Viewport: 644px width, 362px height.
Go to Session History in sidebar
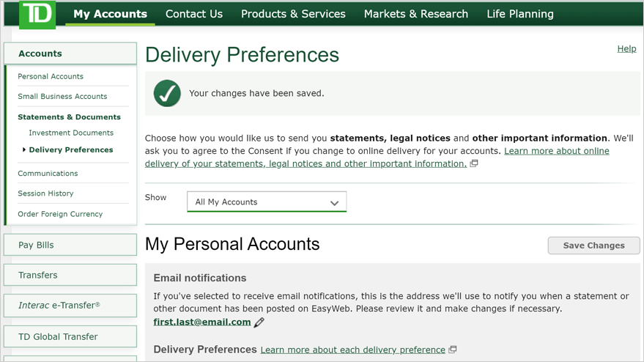tap(45, 193)
